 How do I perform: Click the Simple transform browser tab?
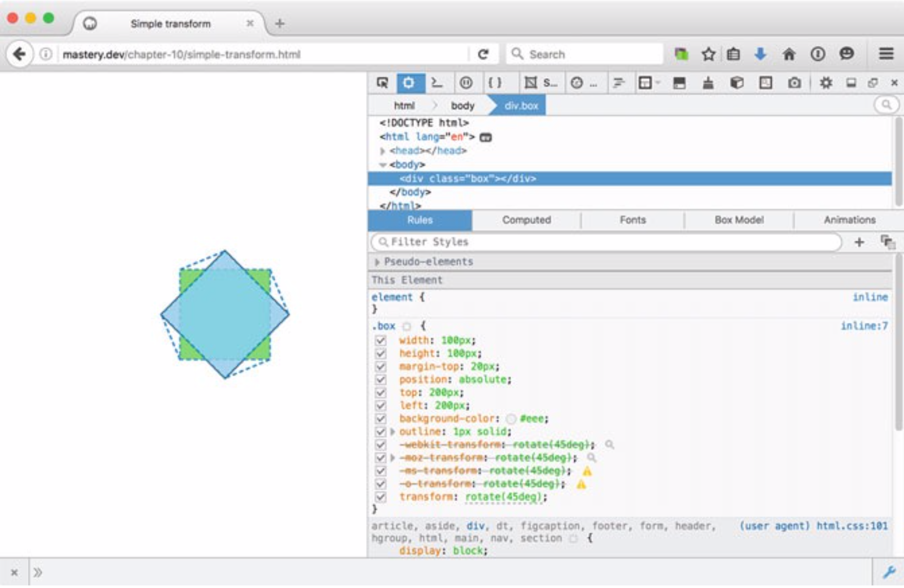[170, 24]
